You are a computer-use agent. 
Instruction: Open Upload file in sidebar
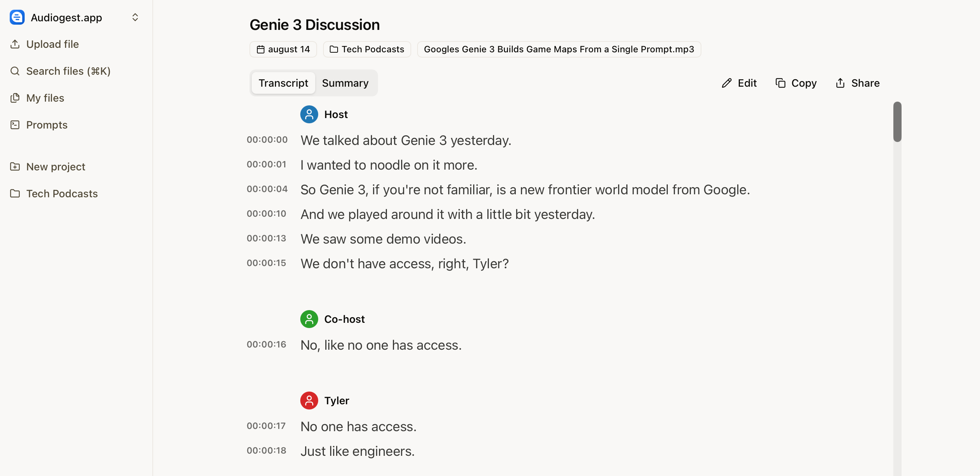52,44
